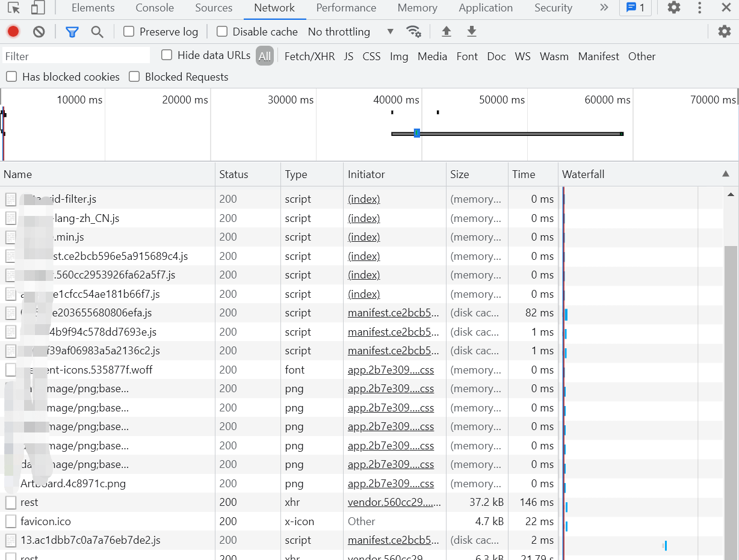Screen dimensions: 739x560
Task: Open network conditions wifi icon
Action: click(413, 31)
